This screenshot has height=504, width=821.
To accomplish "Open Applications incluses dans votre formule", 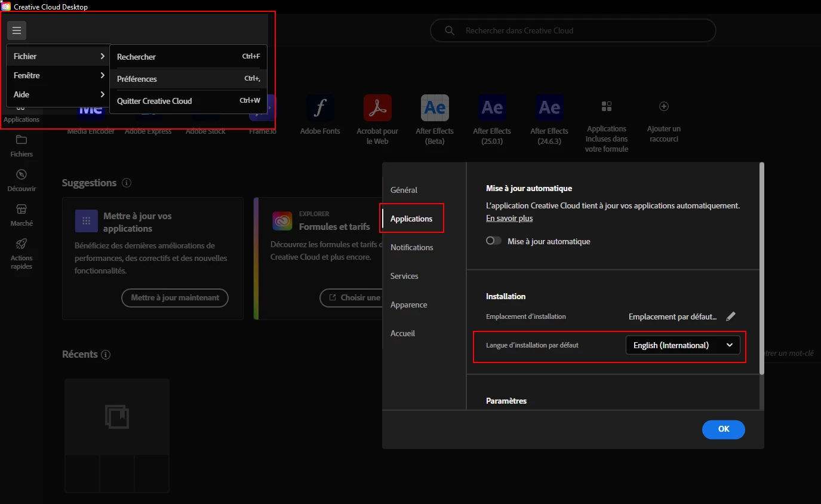I will click(x=607, y=106).
